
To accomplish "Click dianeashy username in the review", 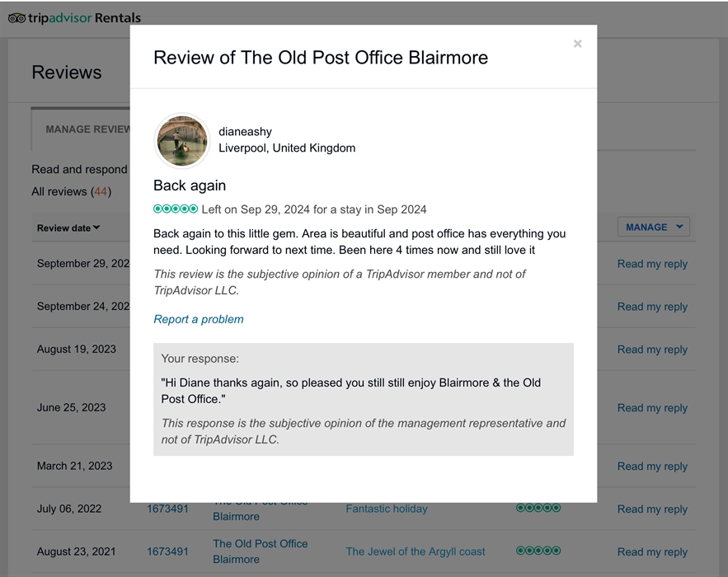I will pyautogui.click(x=245, y=132).
